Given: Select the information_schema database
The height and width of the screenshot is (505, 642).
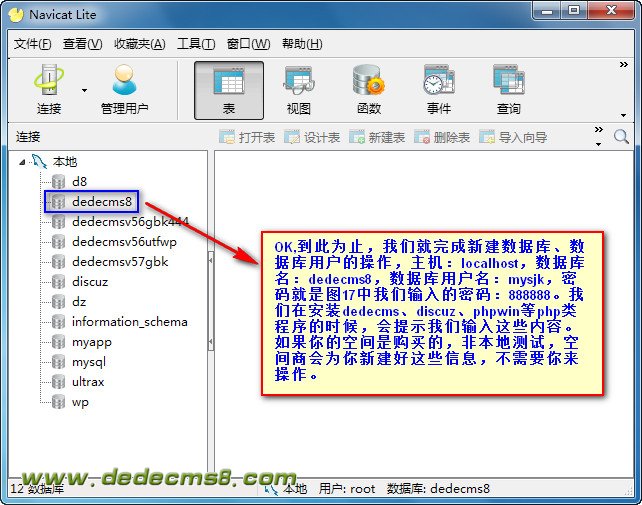Looking at the screenshot, I should [x=130, y=322].
